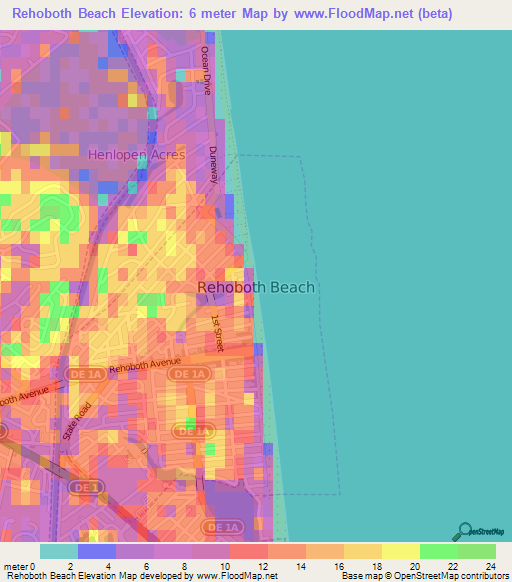512x582 pixels.
Task: Click the '24' legend scale value
Action: tap(491, 567)
